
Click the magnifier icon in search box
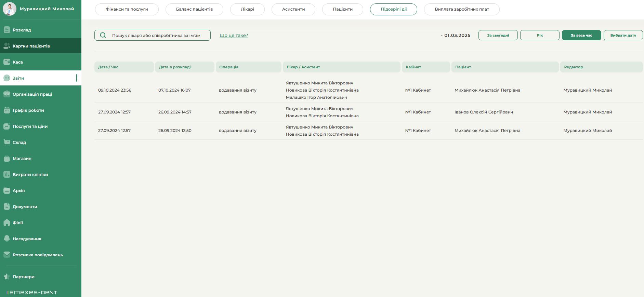tap(103, 35)
